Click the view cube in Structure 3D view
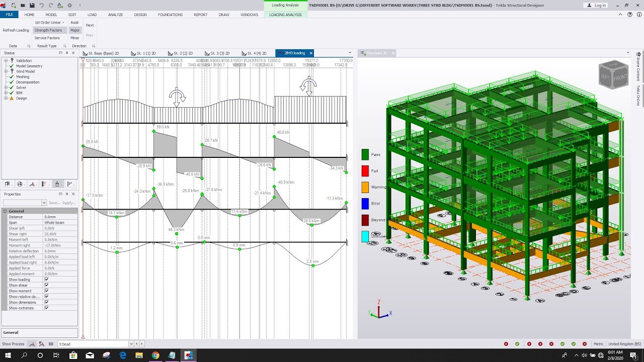This screenshot has width=644, height=362. (613, 75)
